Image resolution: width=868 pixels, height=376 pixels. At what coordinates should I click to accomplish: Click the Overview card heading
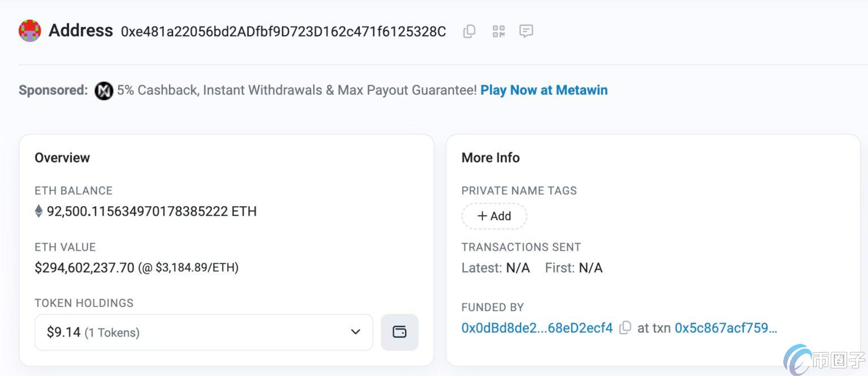[62, 158]
